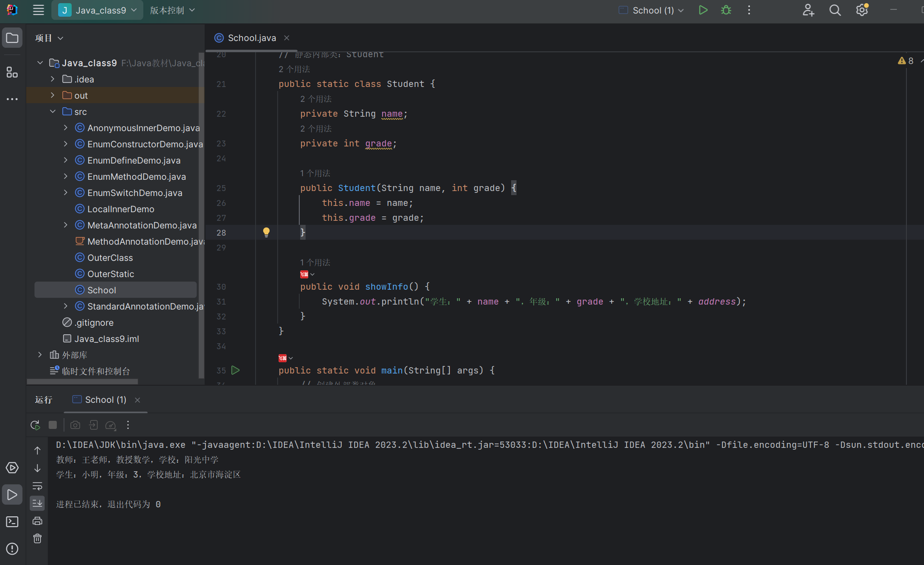
Task: Toggle scroll to end in console
Action: coord(37,503)
